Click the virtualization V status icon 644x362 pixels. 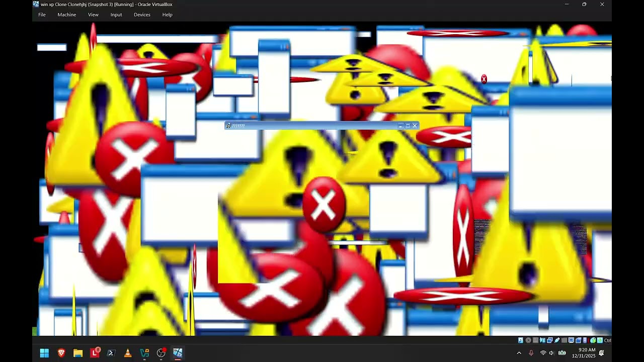(x=585, y=340)
